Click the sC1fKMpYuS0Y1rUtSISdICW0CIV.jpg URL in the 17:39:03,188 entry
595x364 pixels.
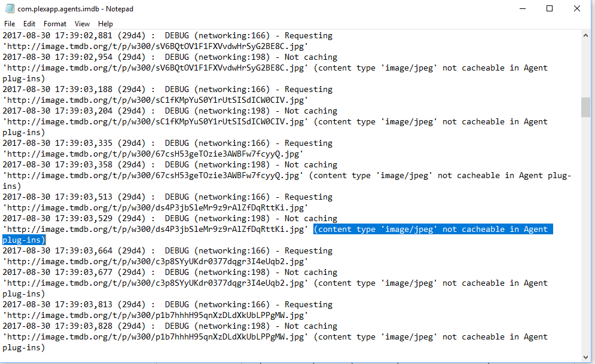click(x=155, y=100)
